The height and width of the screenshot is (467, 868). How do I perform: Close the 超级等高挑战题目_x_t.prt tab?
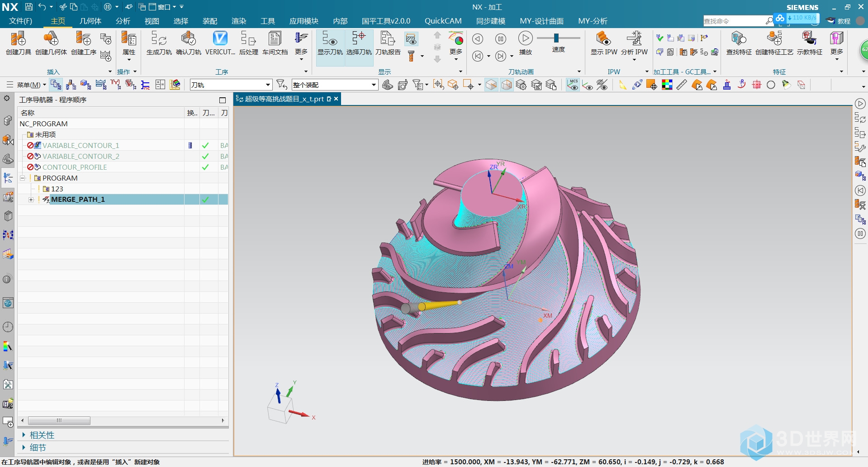(336, 99)
